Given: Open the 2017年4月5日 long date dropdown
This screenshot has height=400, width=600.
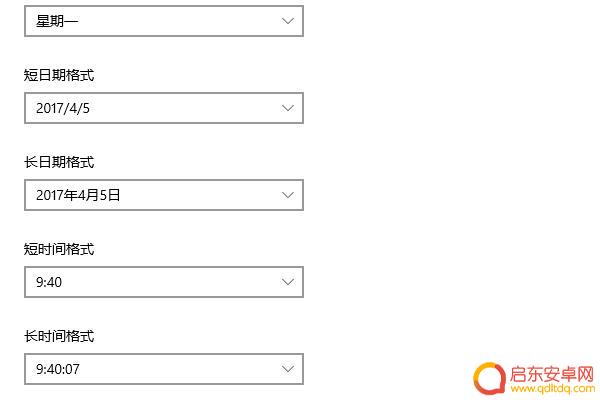Looking at the screenshot, I should coord(164,195).
